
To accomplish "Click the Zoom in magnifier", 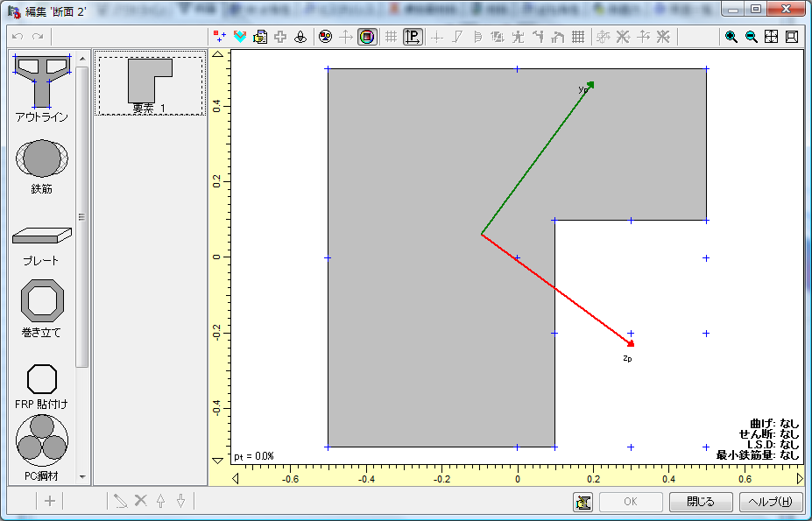I will [x=731, y=37].
